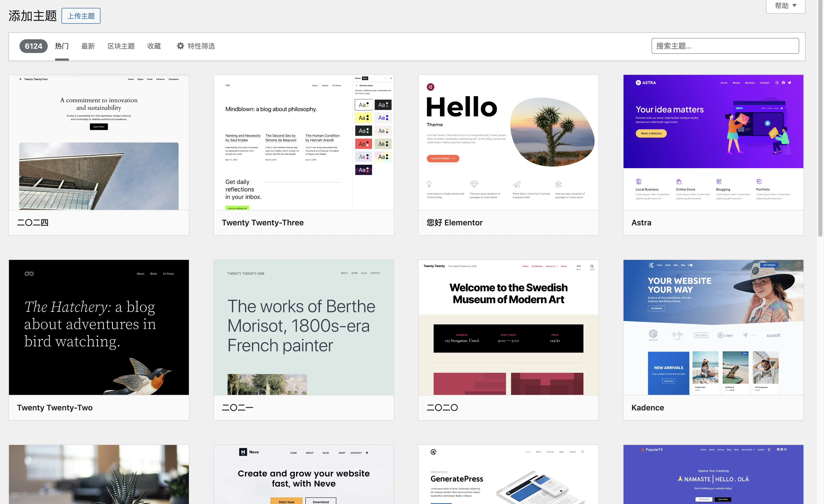Click the search icon in the Twenty Twenty preview
Viewport: 824px width, 504px height.
point(592,266)
